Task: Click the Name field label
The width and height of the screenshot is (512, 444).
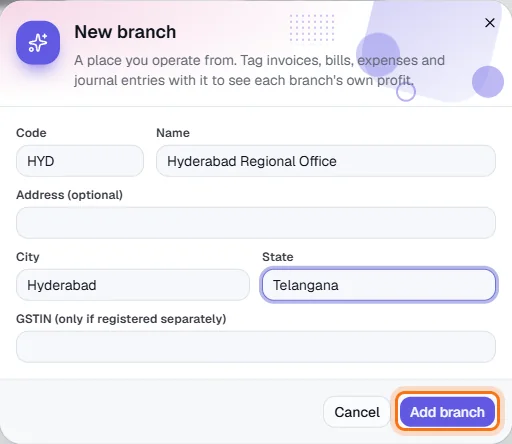Action: 173,133
